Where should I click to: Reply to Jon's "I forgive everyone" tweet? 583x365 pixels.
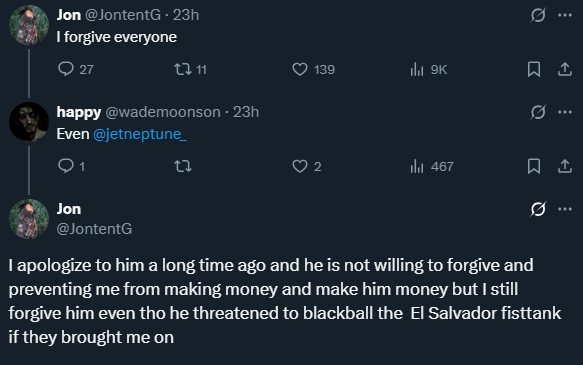click(66, 69)
